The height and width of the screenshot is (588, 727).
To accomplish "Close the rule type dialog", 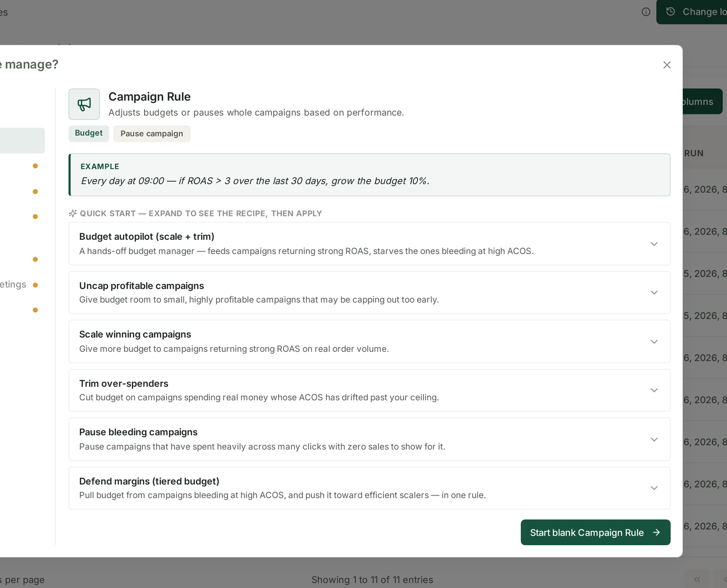I will coord(667,65).
